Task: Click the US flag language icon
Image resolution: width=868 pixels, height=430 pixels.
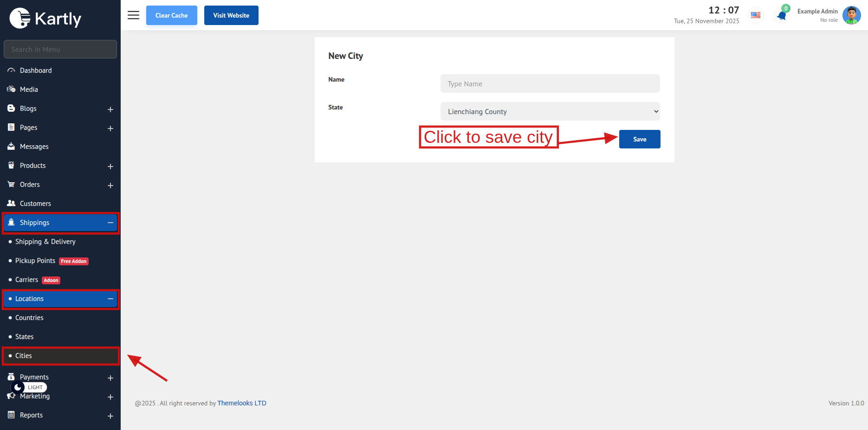Action: coord(756,15)
